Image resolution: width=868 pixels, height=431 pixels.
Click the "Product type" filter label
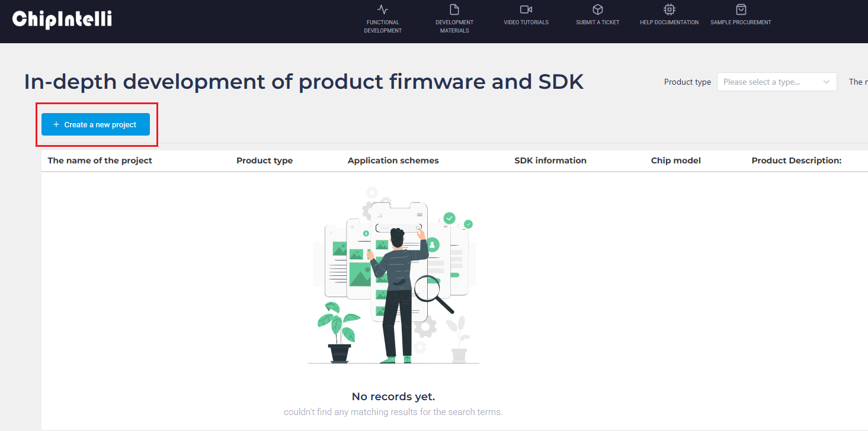point(687,82)
